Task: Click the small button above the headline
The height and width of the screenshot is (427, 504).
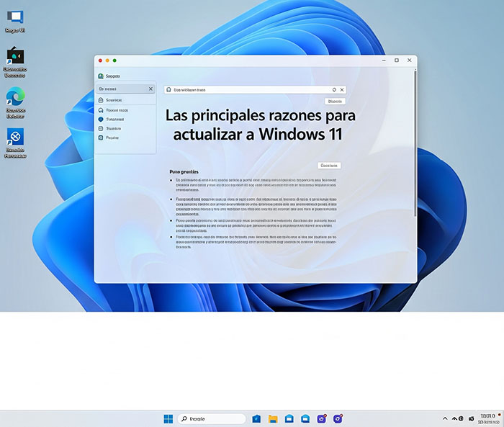Action: tap(335, 102)
